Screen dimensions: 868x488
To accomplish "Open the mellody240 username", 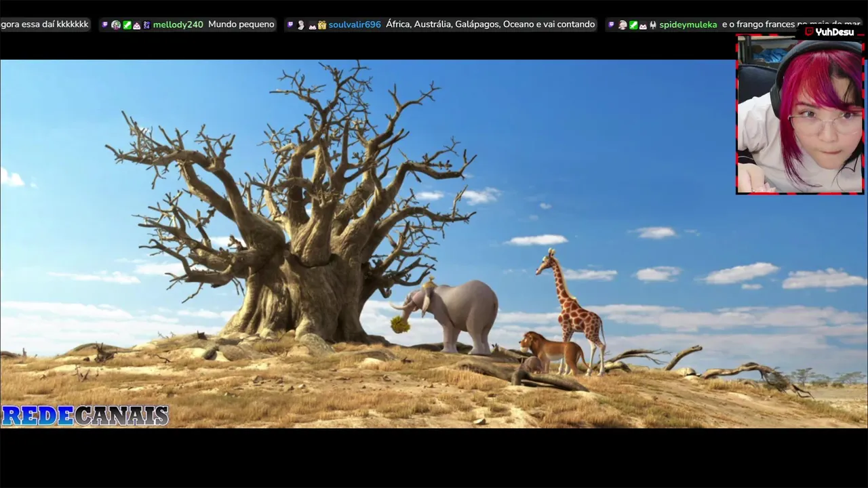I will pyautogui.click(x=178, y=24).
